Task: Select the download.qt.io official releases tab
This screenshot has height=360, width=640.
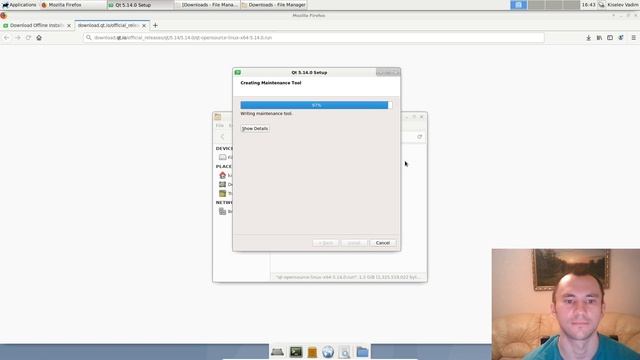Action: click(x=108, y=25)
